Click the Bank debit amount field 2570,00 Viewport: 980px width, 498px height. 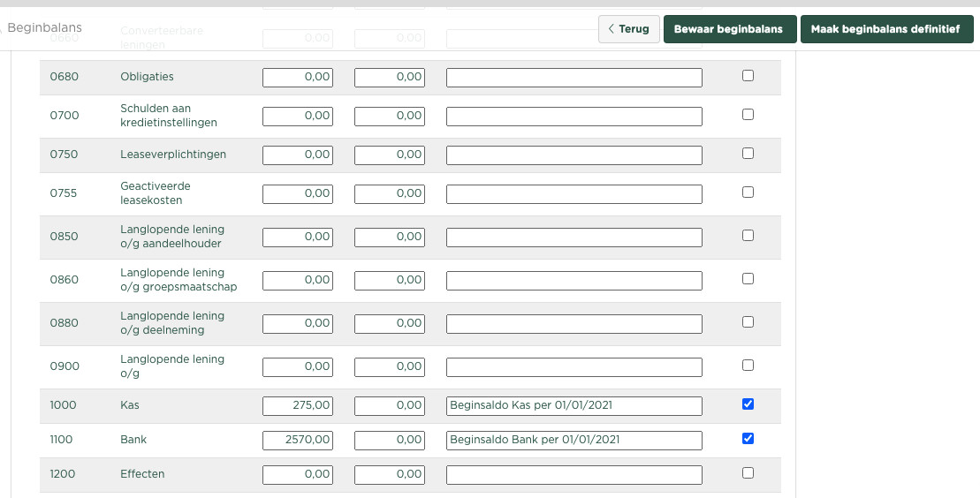coord(298,440)
